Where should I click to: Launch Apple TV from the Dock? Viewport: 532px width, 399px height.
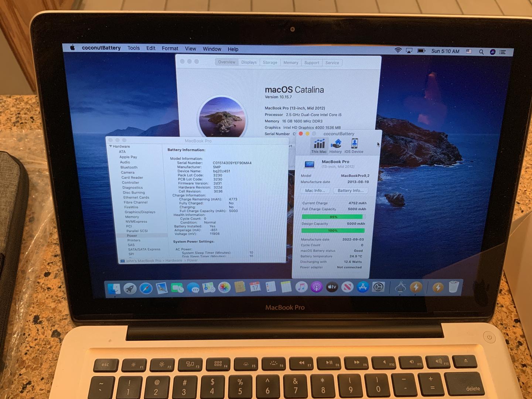332,287
